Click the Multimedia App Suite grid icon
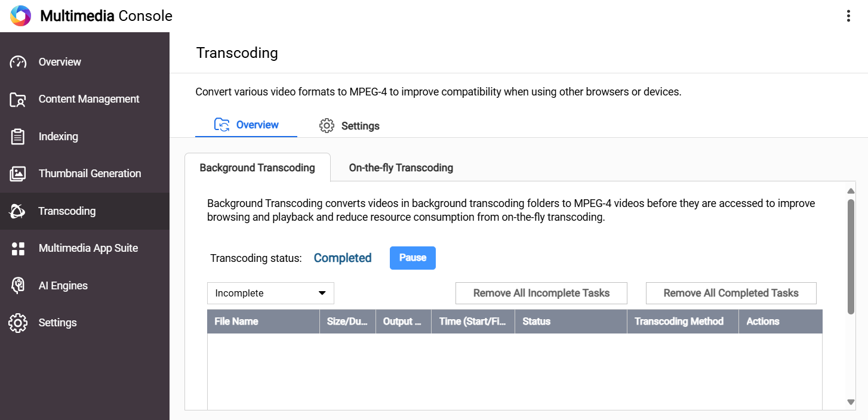Viewport: 868px width, 420px height. tap(18, 249)
